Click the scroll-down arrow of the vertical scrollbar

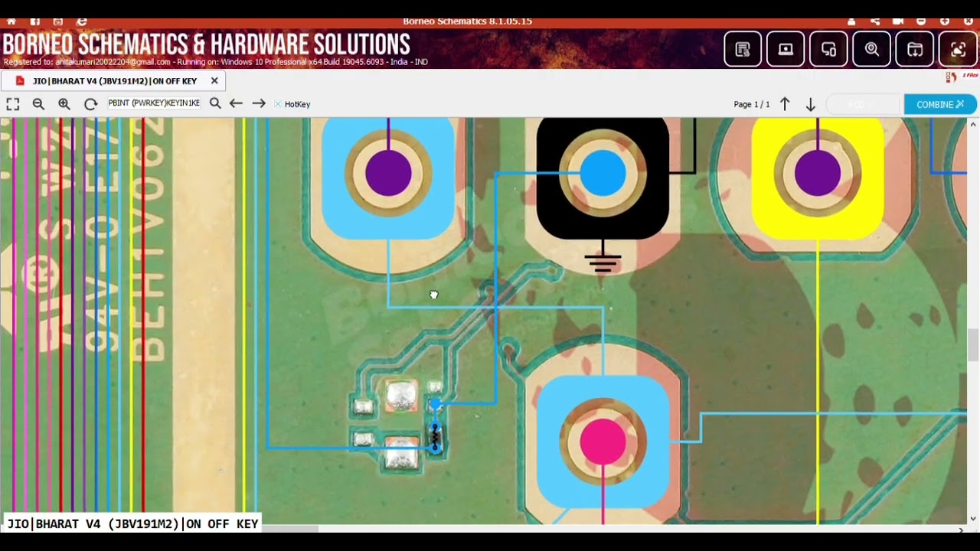click(x=973, y=519)
